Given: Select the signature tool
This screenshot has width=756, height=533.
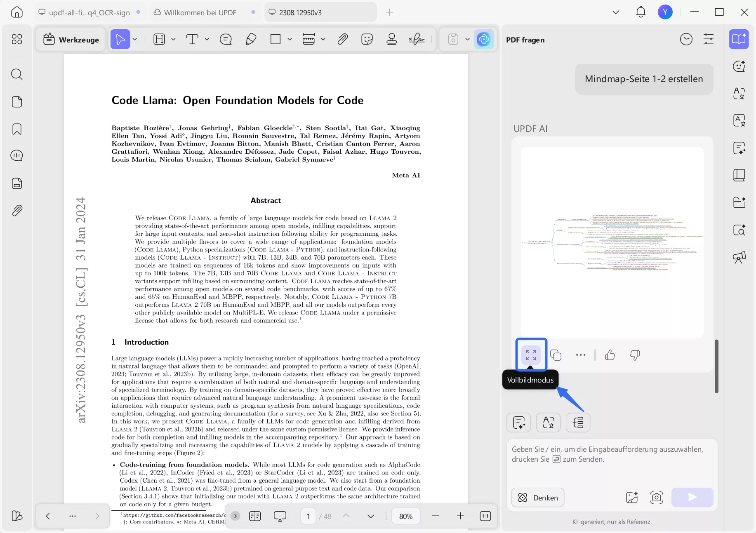Looking at the screenshot, I should [417, 40].
